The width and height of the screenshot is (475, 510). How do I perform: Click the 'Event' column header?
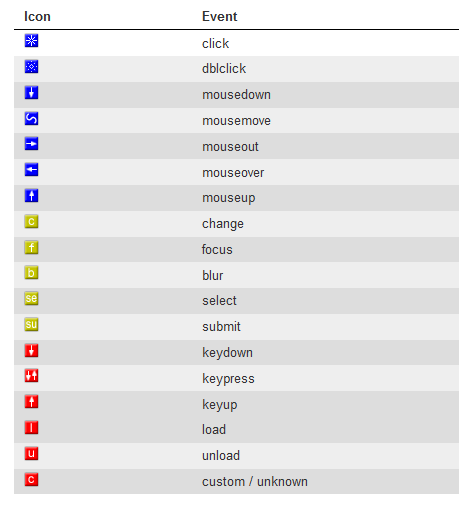(x=219, y=16)
